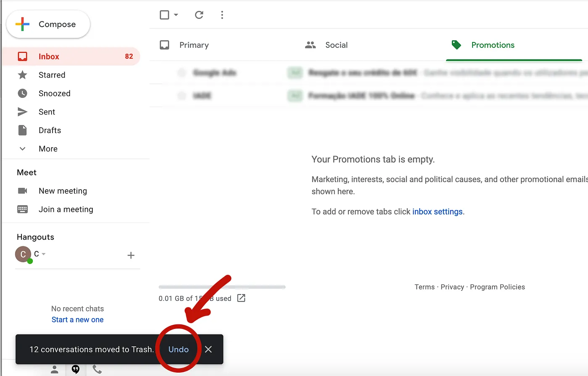Click the storage usage bar
Image resolution: width=588 pixels, height=376 pixels.
click(222, 287)
